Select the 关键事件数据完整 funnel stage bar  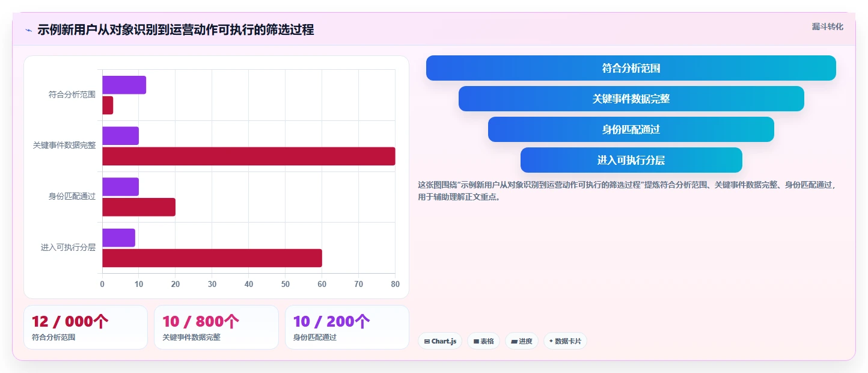(x=631, y=99)
